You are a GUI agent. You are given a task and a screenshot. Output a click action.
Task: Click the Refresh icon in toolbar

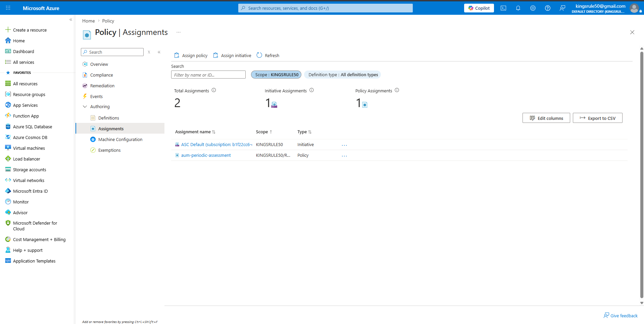pos(259,55)
